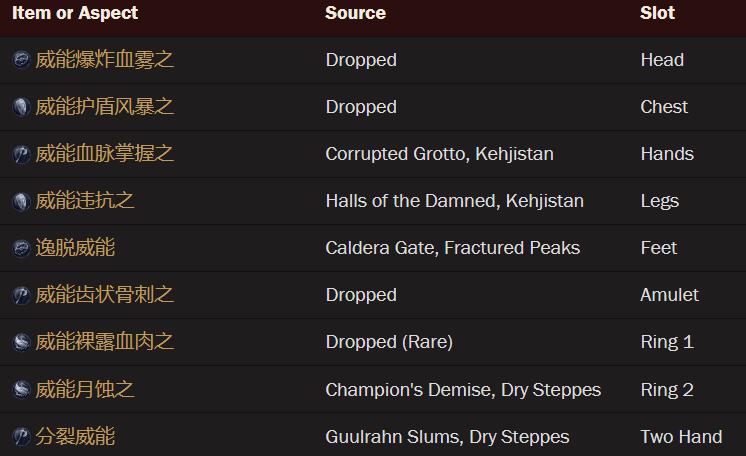Click the icon beside 威能违抗之
Viewport: 746px width, 456px height.
[21, 201]
